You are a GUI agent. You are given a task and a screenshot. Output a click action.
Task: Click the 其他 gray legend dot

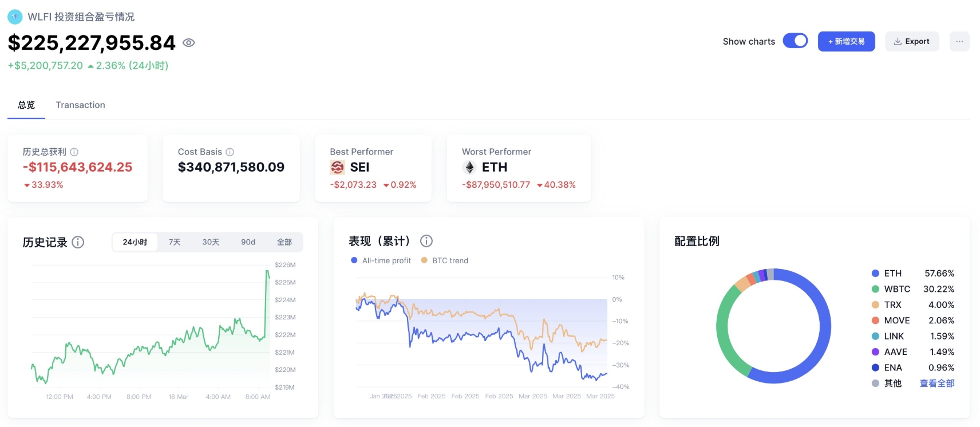click(875, 383)
